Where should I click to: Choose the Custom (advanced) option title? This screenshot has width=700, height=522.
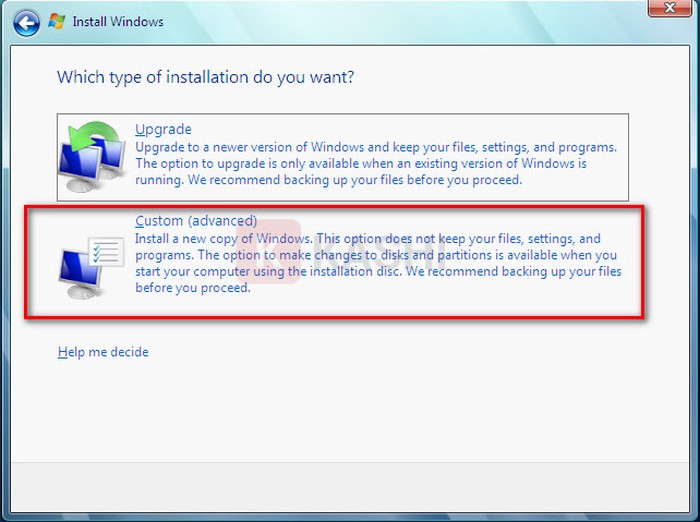pyautogui.click(x=196, y=220)
